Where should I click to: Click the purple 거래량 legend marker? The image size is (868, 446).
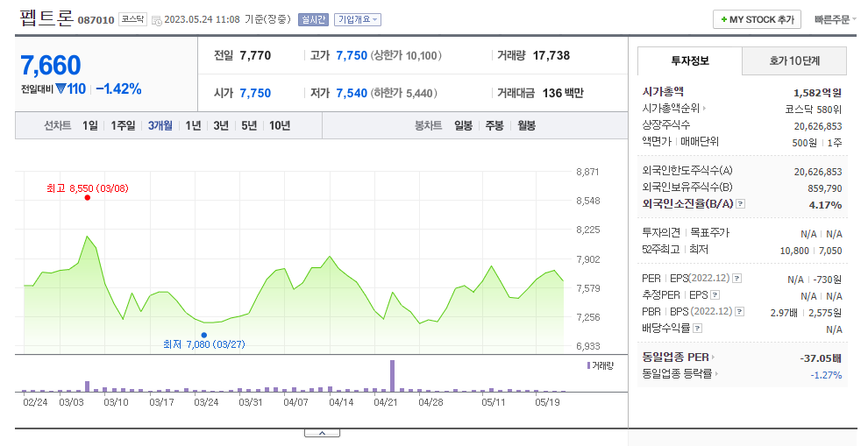click(x=588, y=365)
